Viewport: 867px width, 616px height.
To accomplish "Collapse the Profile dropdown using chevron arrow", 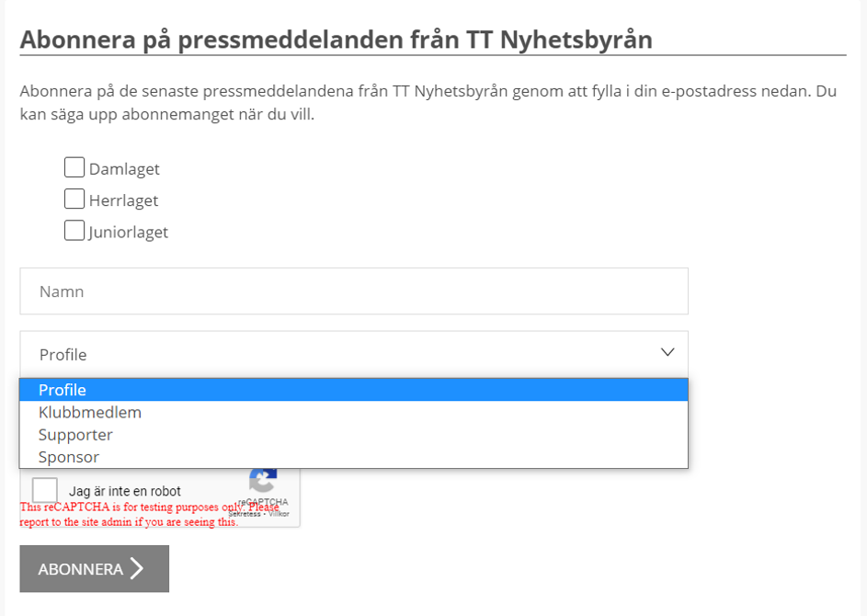I will pos(667,352).
